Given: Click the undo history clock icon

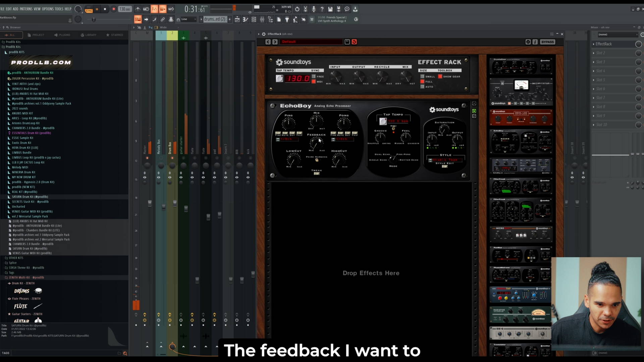Looking at the screenshot, I should (297, 9).
